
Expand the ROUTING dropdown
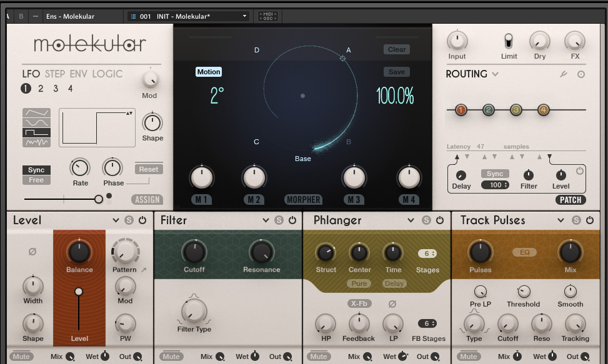496,74
